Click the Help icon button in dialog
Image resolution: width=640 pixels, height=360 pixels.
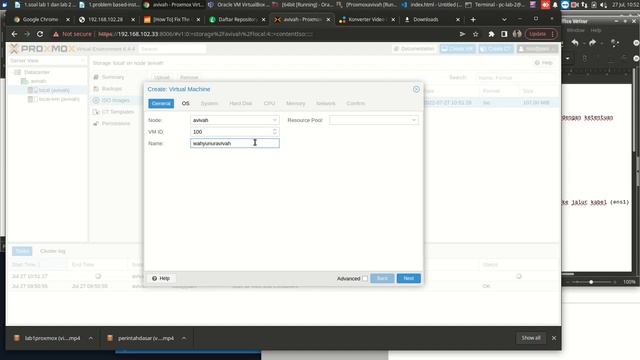[161, 278]
